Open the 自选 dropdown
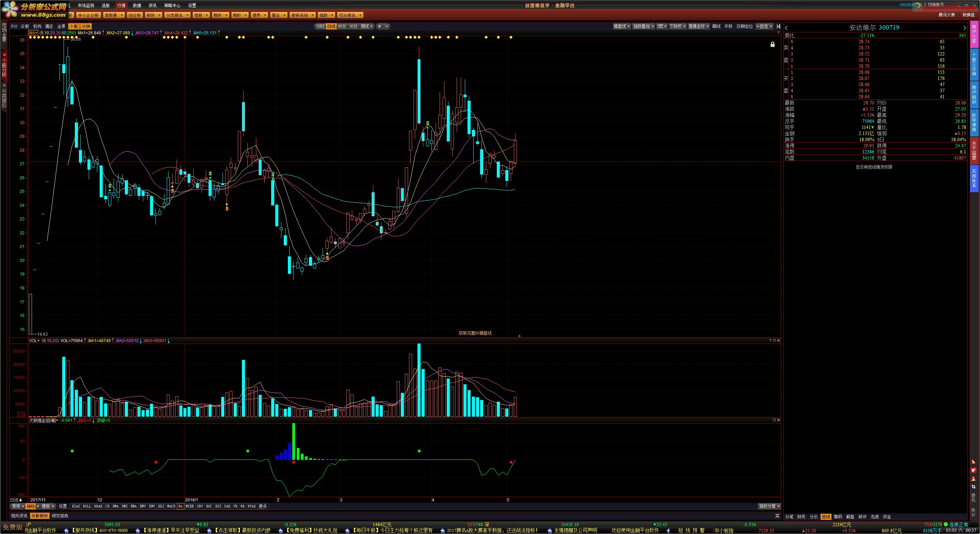This screenshot has width=980, height=534. pos(764,26)
